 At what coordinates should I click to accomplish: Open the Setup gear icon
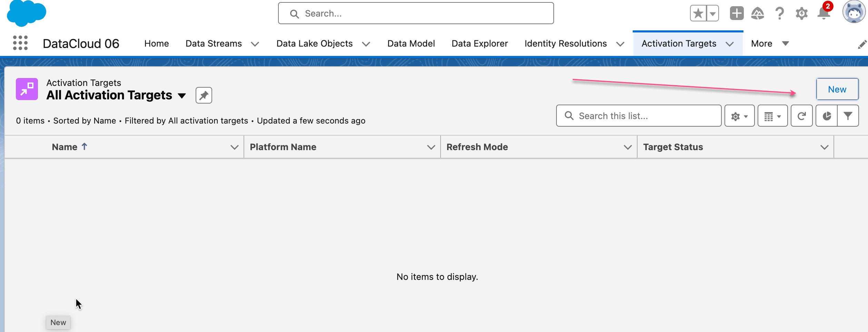point(802,13)
